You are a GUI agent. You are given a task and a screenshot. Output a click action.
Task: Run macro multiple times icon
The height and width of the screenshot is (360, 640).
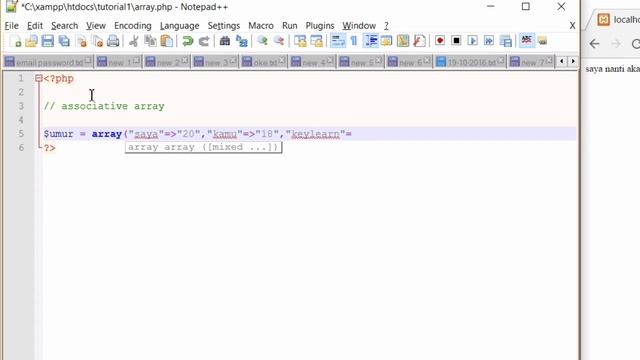click(489, 41)
